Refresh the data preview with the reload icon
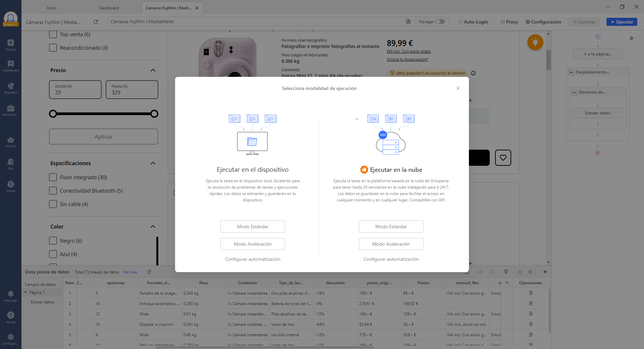Viewport: 644px width, 349px height. [x=149, y=272]
